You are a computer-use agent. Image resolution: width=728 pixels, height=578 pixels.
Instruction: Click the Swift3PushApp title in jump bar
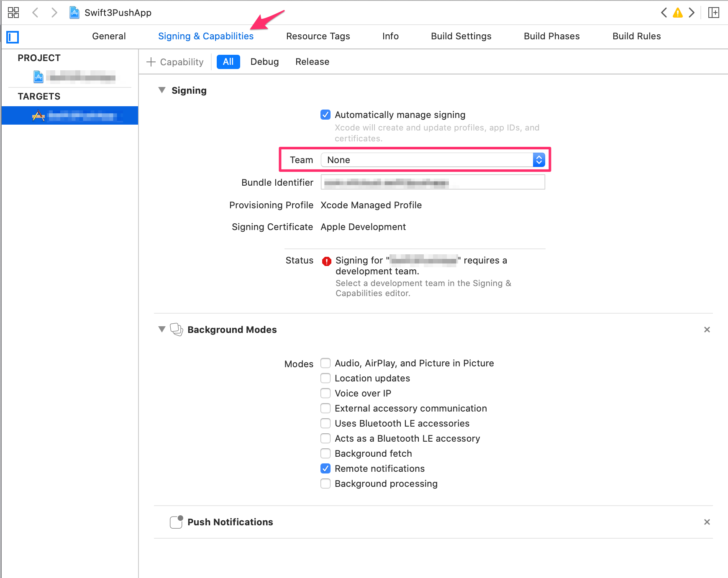coord(118,13)
